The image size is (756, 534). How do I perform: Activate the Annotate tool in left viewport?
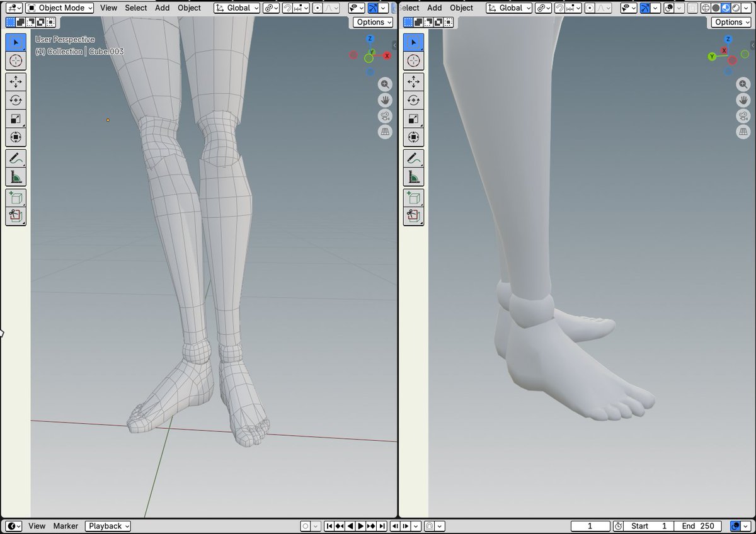(x=16, y=158)
